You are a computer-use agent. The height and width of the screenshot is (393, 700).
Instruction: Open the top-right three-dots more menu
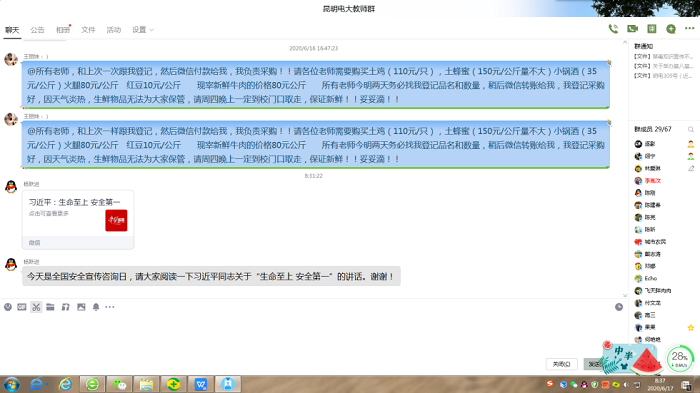tap(689, 29)
